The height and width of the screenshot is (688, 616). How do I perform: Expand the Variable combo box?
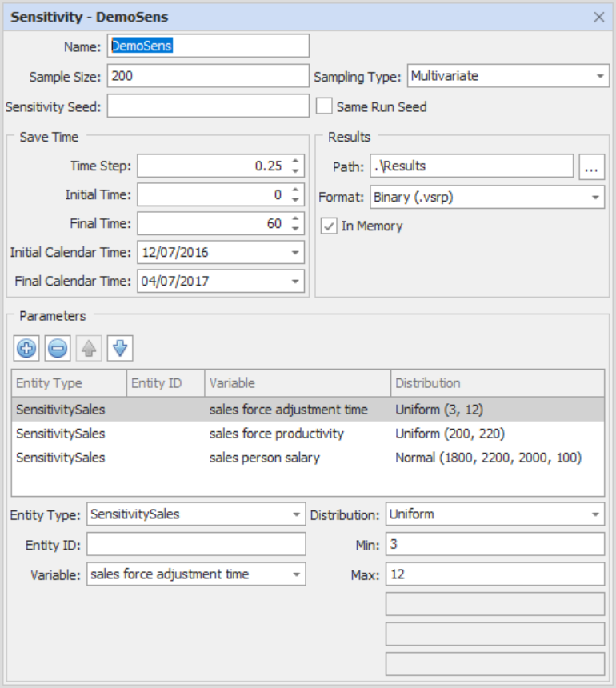click(x=297, y=574)
